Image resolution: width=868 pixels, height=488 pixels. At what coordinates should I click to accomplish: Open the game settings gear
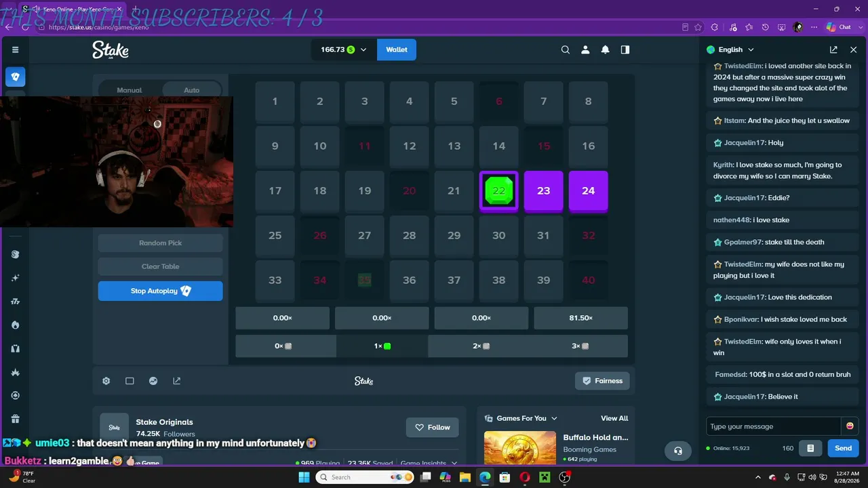[106, 381]
